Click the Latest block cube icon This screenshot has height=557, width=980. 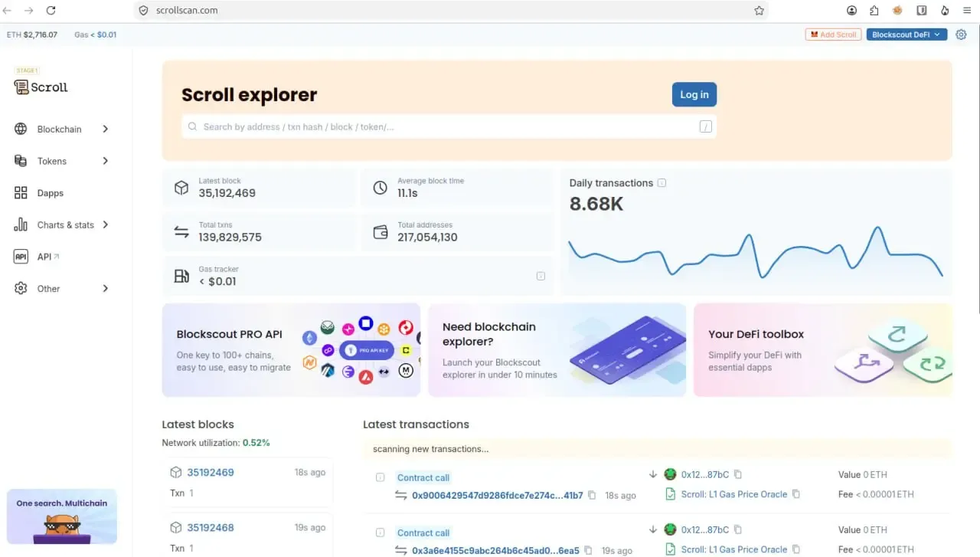(x=181, y=188)
